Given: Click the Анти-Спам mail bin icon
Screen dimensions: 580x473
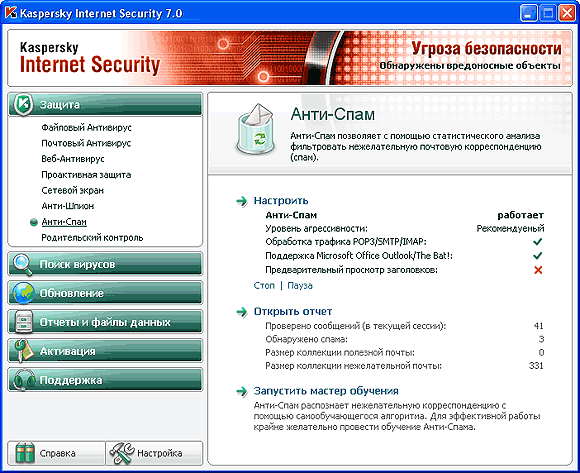Looking at the screenshot, I should 256,129.
